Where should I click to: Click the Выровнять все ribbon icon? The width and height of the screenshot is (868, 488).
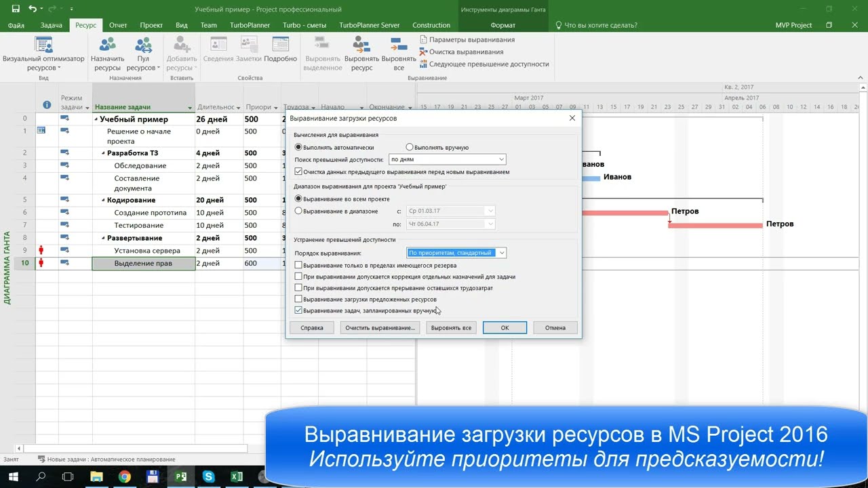click(399, 45)
